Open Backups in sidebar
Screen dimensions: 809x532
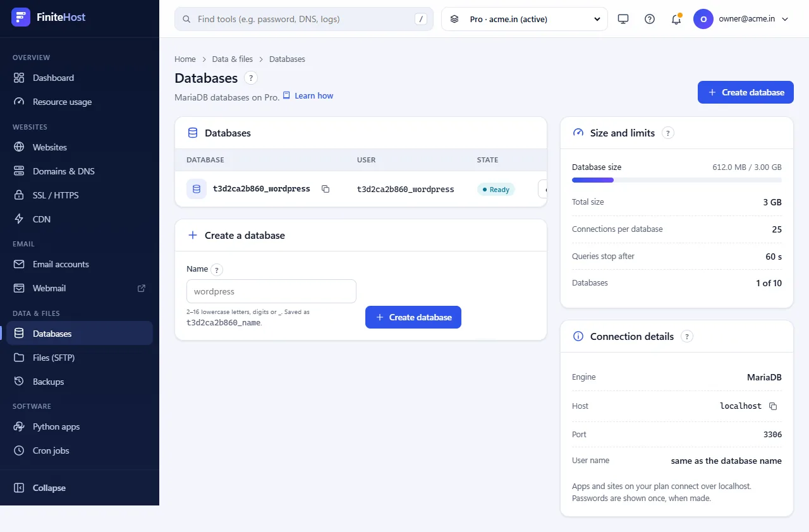[x=80, y=382]
